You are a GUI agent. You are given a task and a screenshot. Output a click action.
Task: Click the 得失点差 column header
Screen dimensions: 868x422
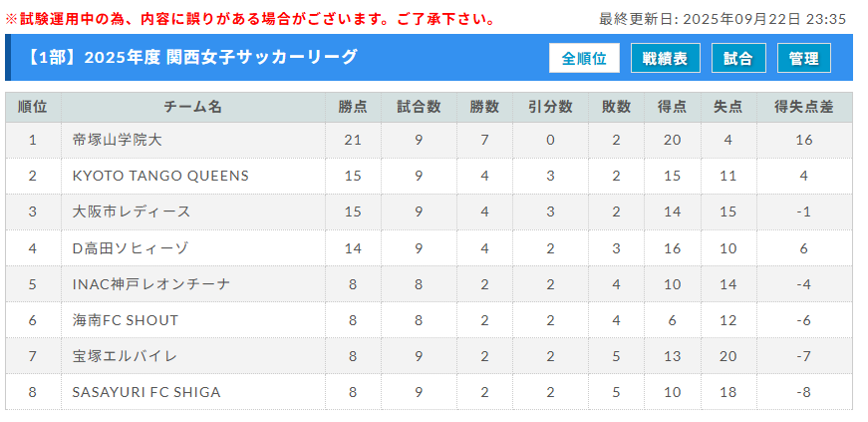pos(803,107)
